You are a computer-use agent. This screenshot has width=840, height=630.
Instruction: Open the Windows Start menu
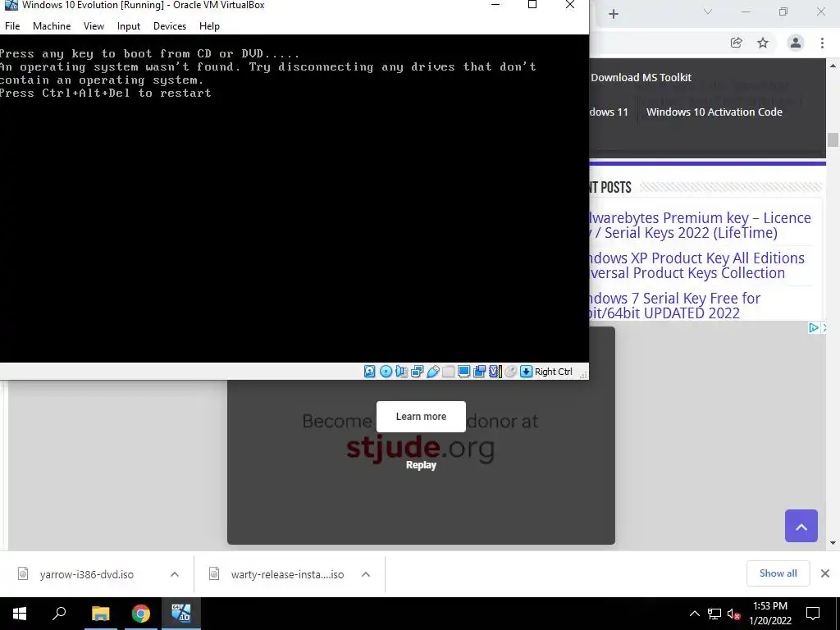[x=20, y=614]
